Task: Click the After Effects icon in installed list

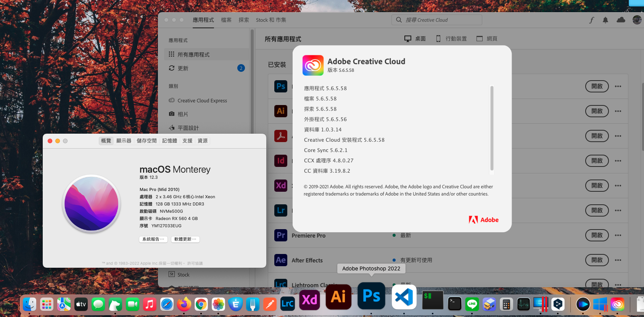Action: [281, 260]
